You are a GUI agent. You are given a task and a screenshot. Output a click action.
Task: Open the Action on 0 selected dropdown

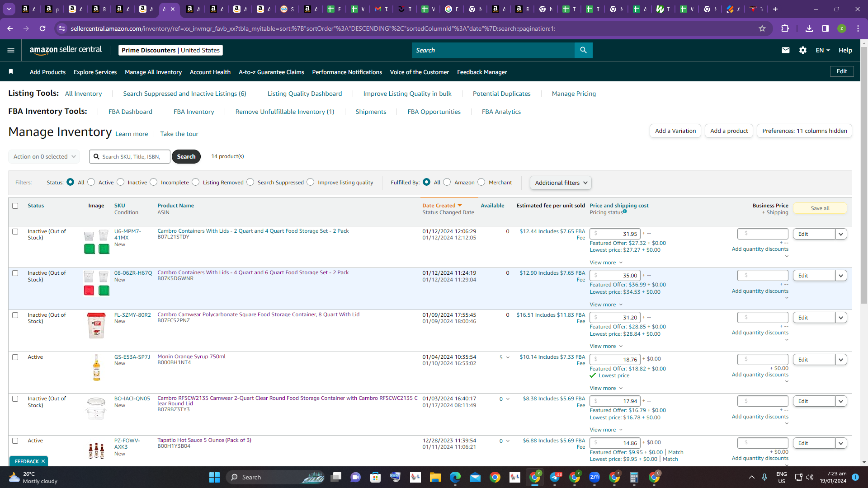coord(44,157)
